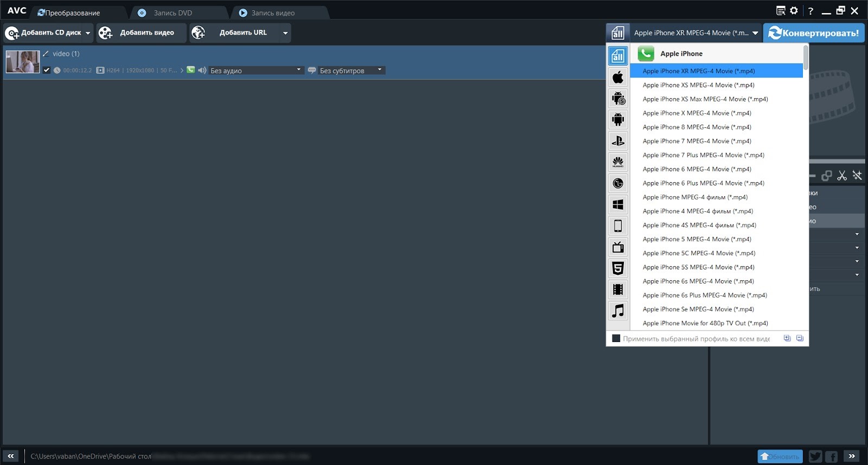Open the TV output profiles category
Viewport: 868px width, 465px height.
pyautogui.click(x=618, y=247)
